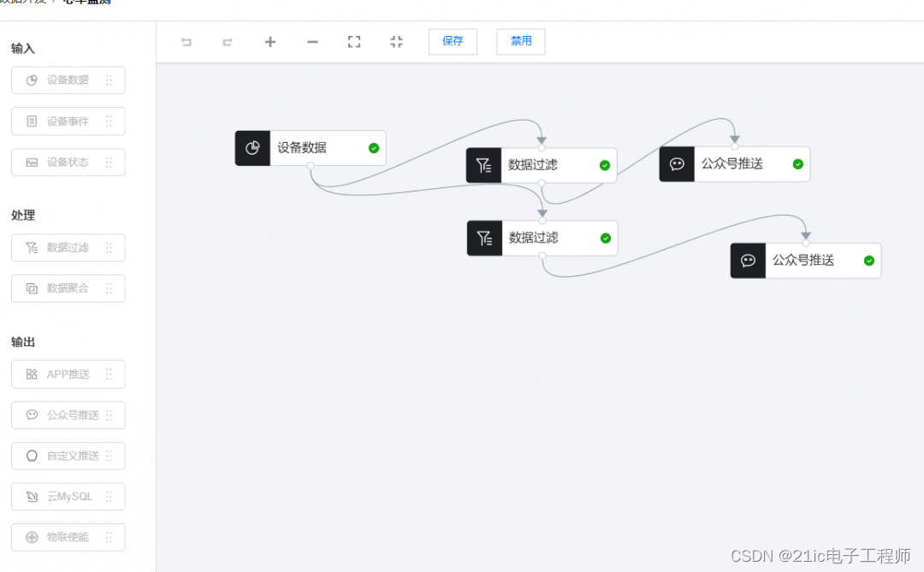
Task: Click the drag handle dots beside 设备事件
Action: (x=109, y=121)
